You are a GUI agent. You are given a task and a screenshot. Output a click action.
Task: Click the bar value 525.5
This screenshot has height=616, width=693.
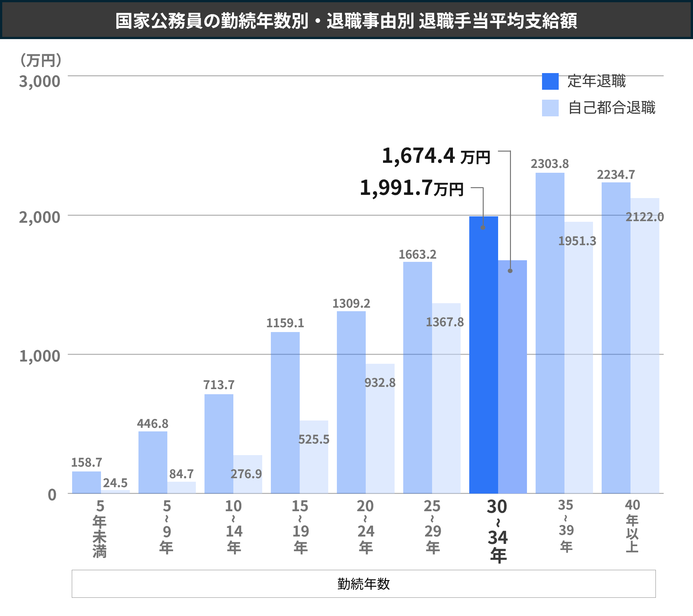point(313,439)
